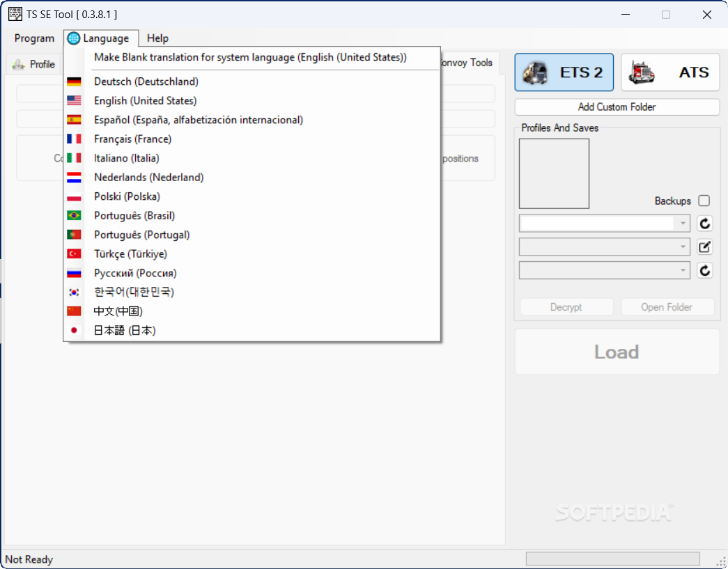Click the refresh icon beside the first combo box

pyautogui.click(x=704, y=224)
